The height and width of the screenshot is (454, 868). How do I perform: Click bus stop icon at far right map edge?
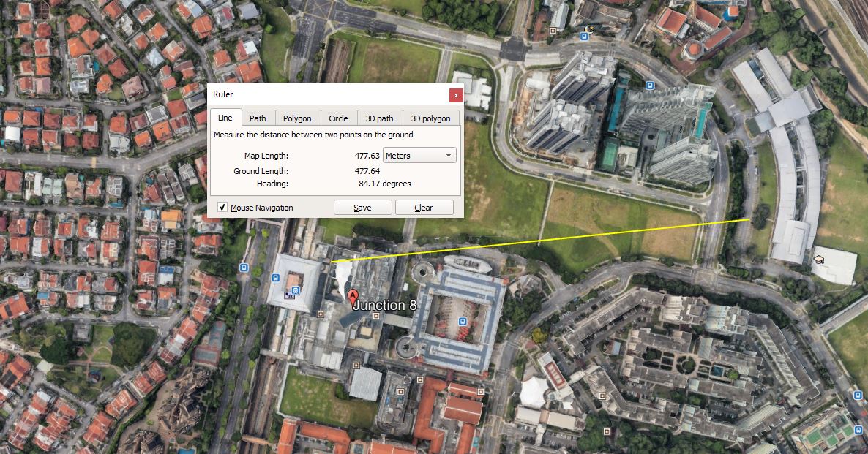coord(858,395)
